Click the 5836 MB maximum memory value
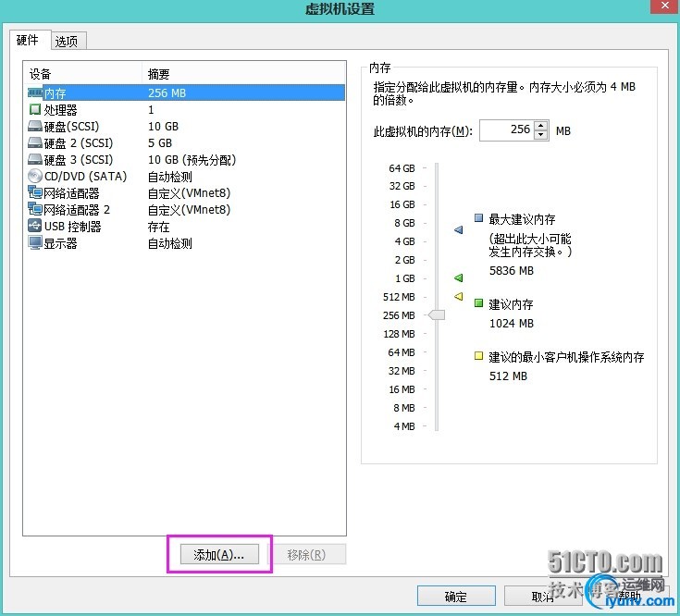 pyautogui.click(x=512, y=270)
